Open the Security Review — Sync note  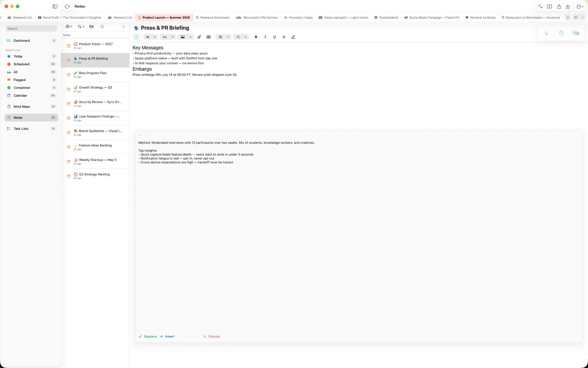tap(95, 104)
